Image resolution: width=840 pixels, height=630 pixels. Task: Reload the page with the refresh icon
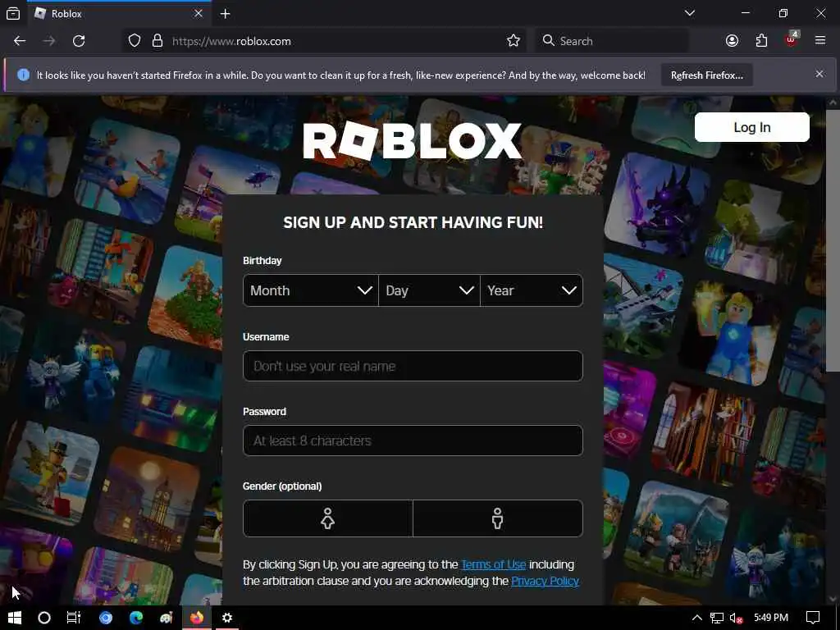coord(79,41)
